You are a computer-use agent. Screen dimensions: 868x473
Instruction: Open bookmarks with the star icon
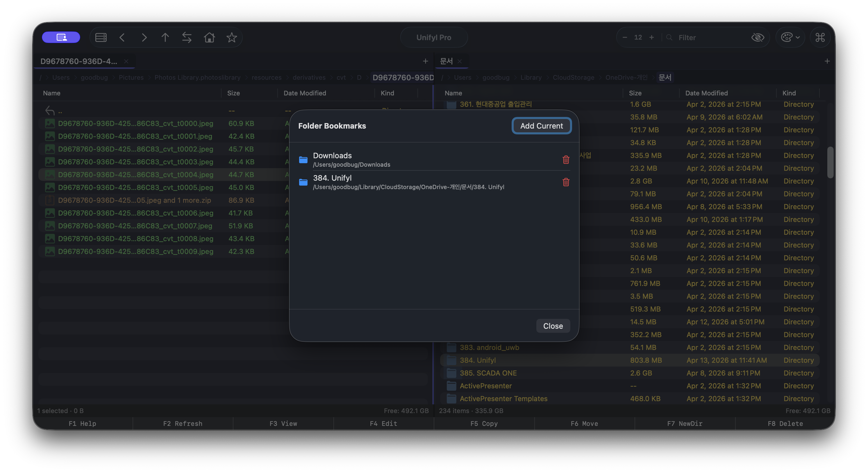[x=231, y=38]
